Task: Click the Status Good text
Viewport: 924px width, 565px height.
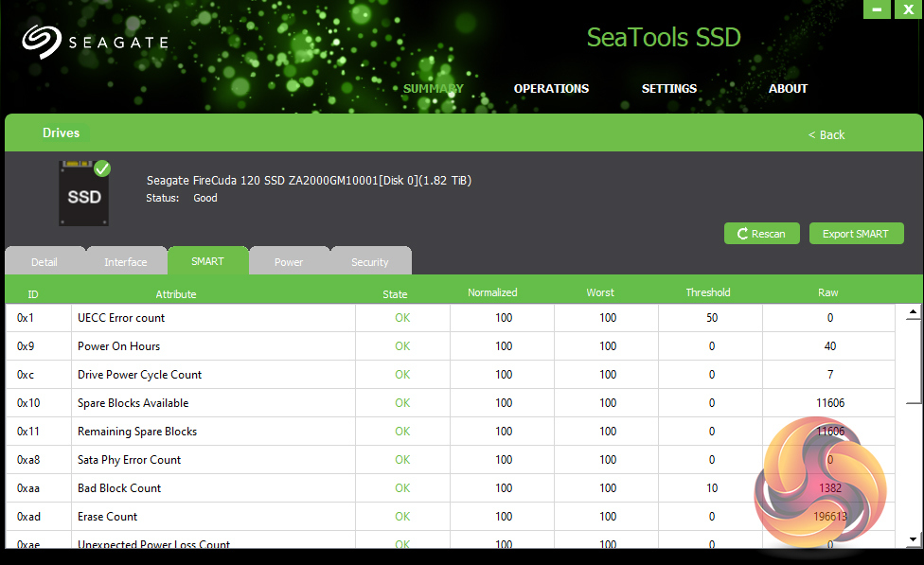Action: coord(182,198)
